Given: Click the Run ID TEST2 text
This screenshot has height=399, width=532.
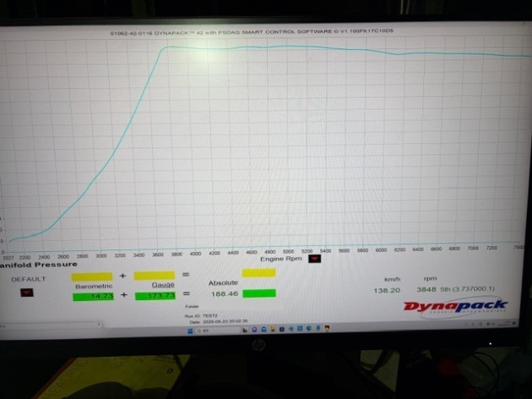Looking at the screenshot, I should click(x=193, y=314).
